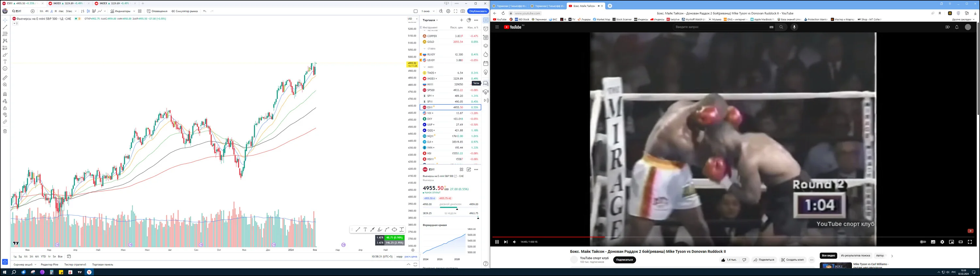This screenshot has width=980, height=276.
Task: Delete drawings with the trash icon
Action: (x=5, y=131)
